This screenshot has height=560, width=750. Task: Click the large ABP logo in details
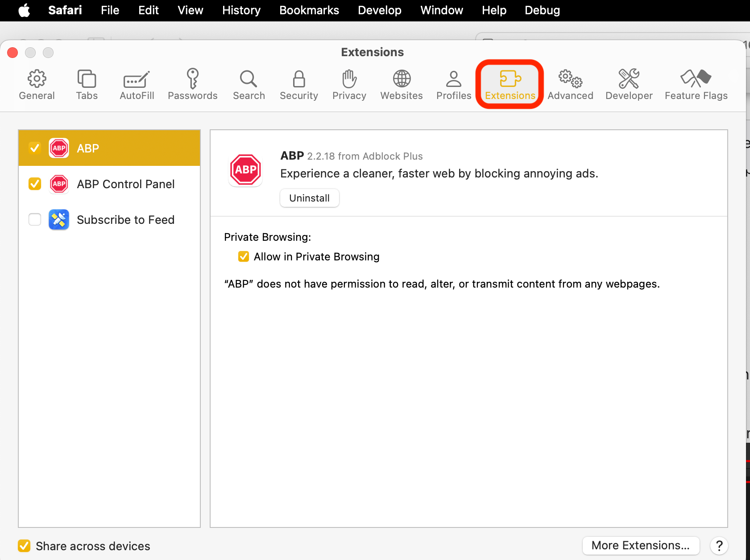pyautogui.click(x=245, y=170)
